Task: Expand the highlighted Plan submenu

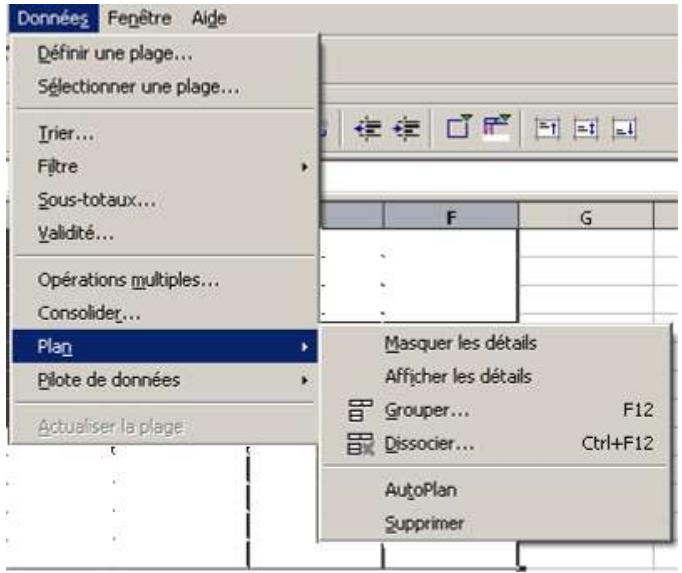Action: (x=164, y=346)
